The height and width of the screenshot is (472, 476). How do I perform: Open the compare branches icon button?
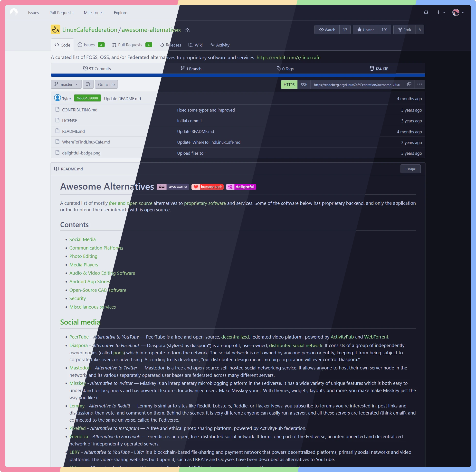(88, 84)
